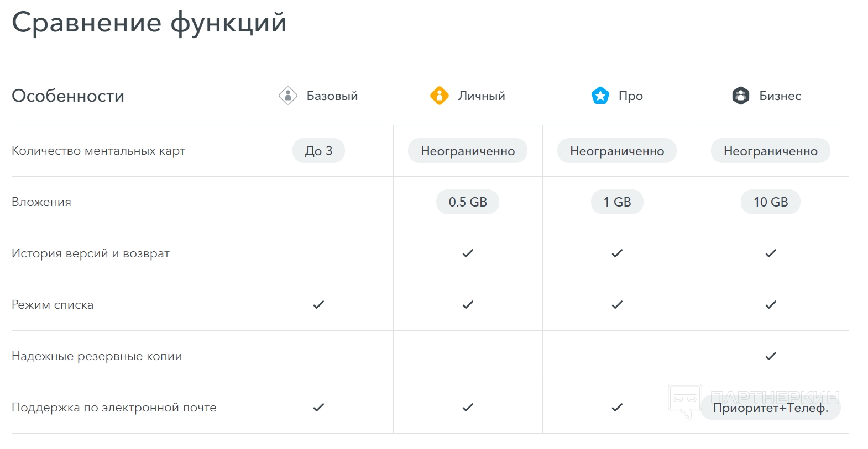Click the Про checkmark for История версий
The width and height of the screenshot is (868, 449).
[617, 253]
